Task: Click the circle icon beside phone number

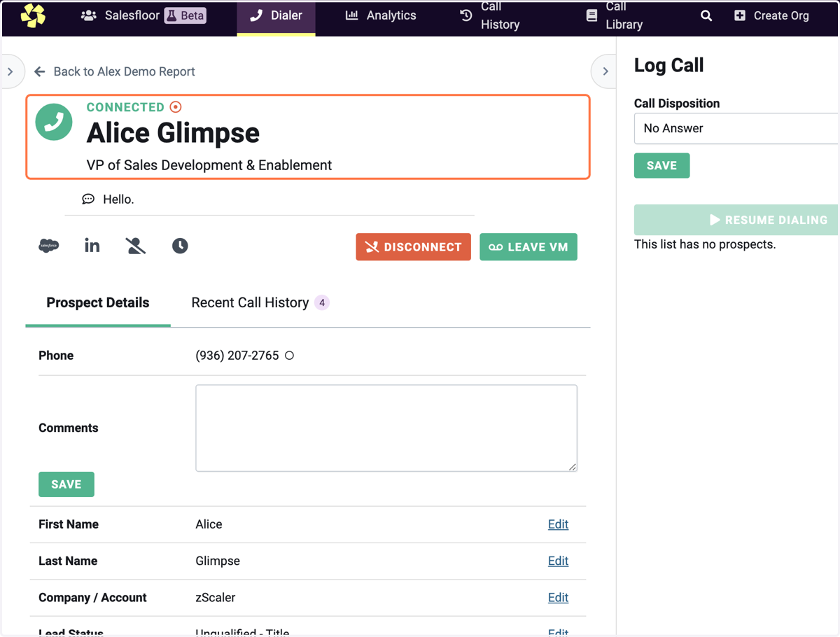Action: coord(289,356)
